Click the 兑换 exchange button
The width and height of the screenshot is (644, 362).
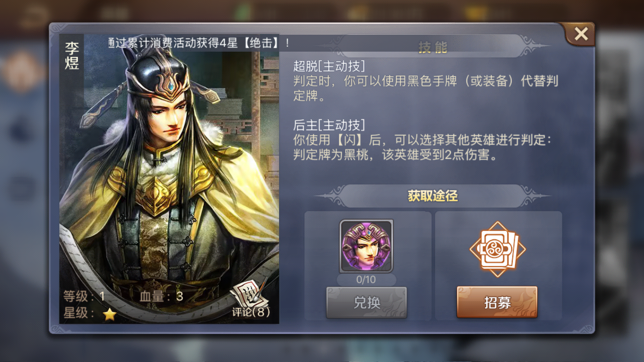366,303
